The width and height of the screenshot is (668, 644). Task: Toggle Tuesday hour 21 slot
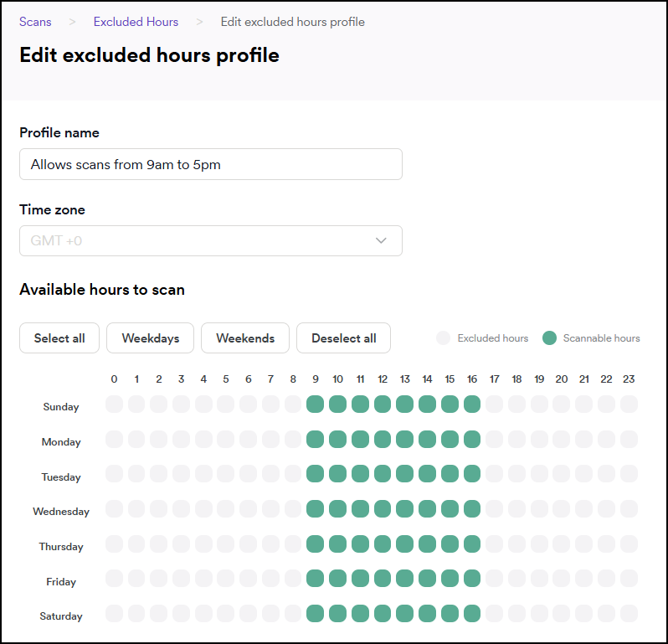coord(584,473)
